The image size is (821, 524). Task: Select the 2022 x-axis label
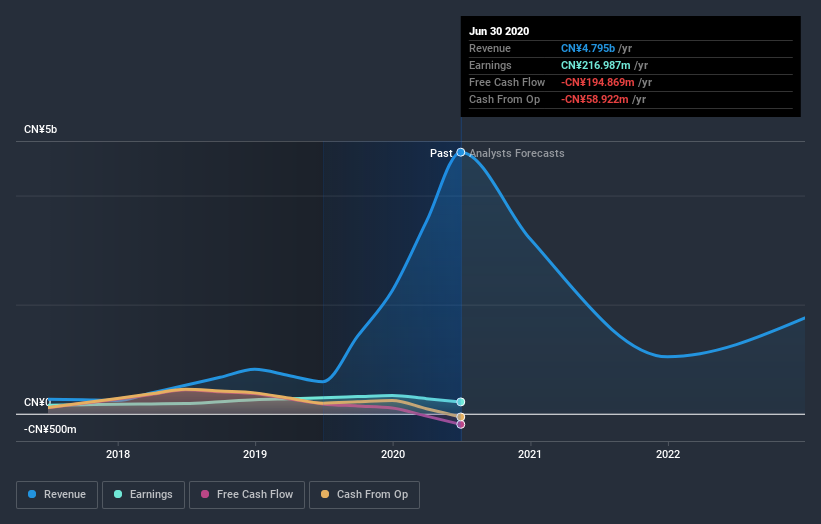tap(668, 454)
